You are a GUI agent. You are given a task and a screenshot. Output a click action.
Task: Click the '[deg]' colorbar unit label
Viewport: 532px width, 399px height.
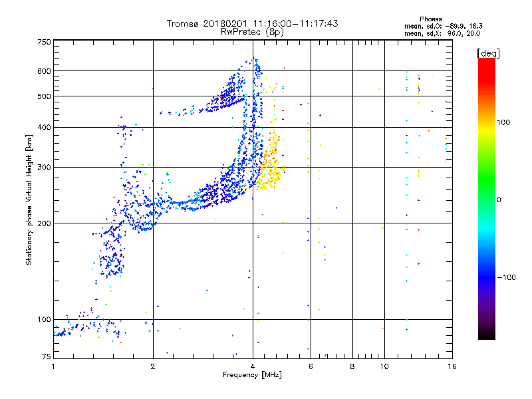coord(488,53)
